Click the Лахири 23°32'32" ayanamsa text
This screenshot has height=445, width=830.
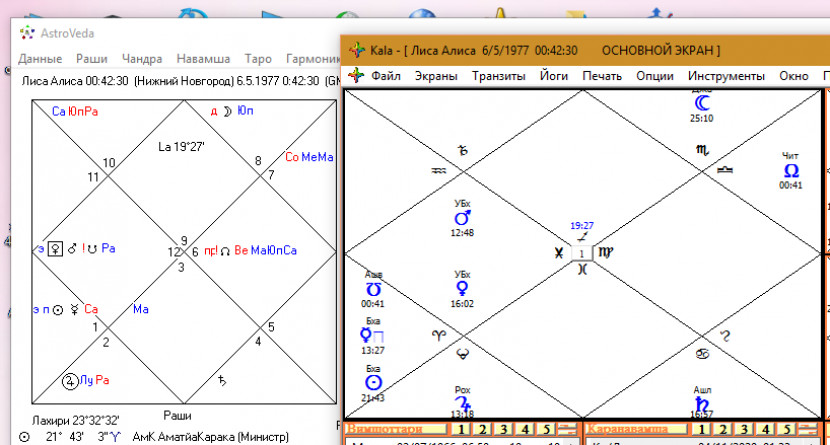[x=76, y=421]
